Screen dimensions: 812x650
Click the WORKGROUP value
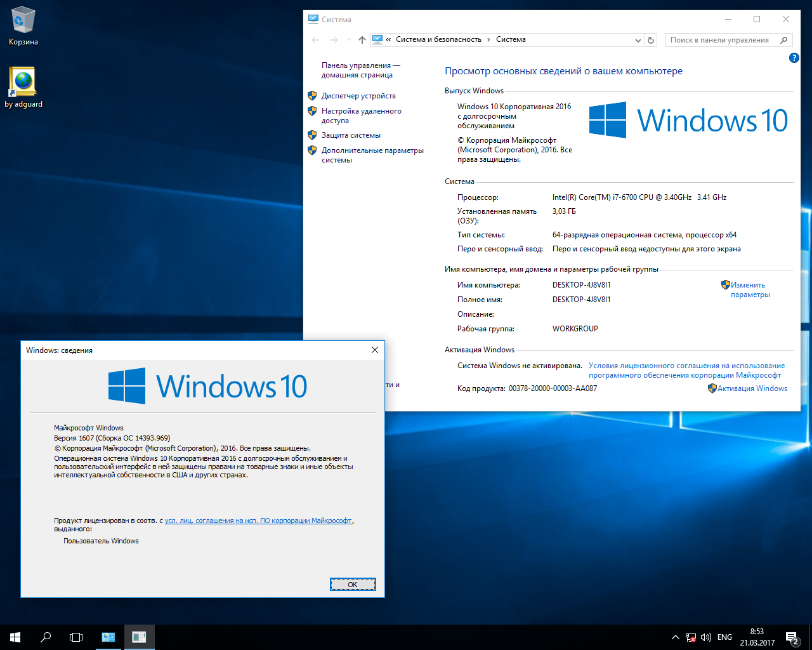click(575, 329)
